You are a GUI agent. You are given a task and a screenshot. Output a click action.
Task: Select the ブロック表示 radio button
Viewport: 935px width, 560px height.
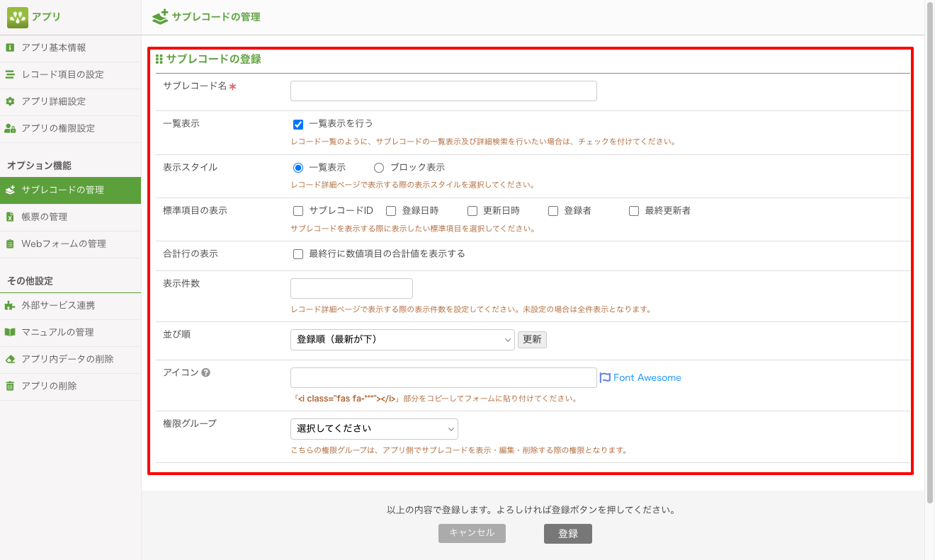(379, 168)
